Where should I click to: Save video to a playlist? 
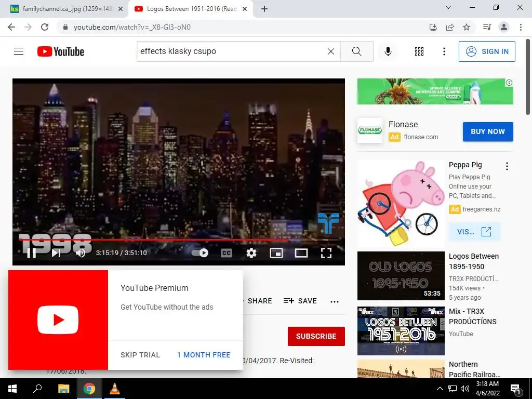pos(300,301)
